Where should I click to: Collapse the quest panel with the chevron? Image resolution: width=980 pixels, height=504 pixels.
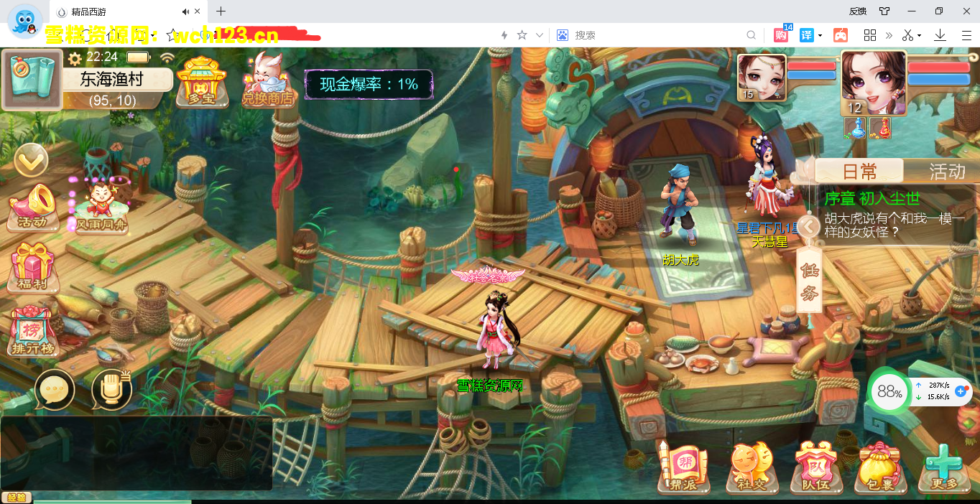coord(808,226)
